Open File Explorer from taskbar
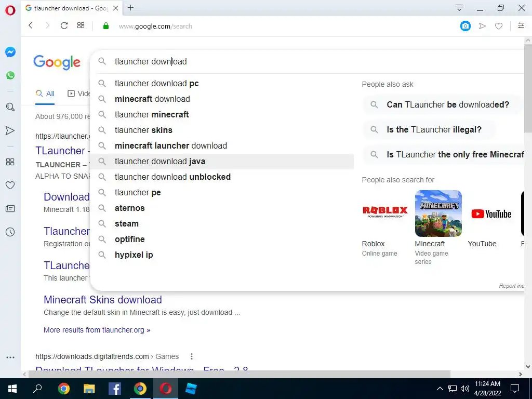This screenshot has height=399, width=532. pyautogui.click(x=89, y=389)
